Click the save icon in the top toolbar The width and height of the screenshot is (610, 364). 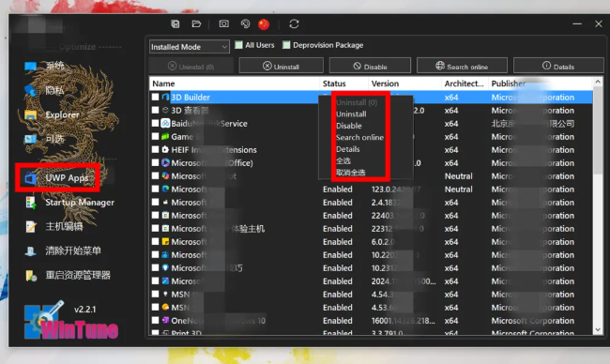175,24
